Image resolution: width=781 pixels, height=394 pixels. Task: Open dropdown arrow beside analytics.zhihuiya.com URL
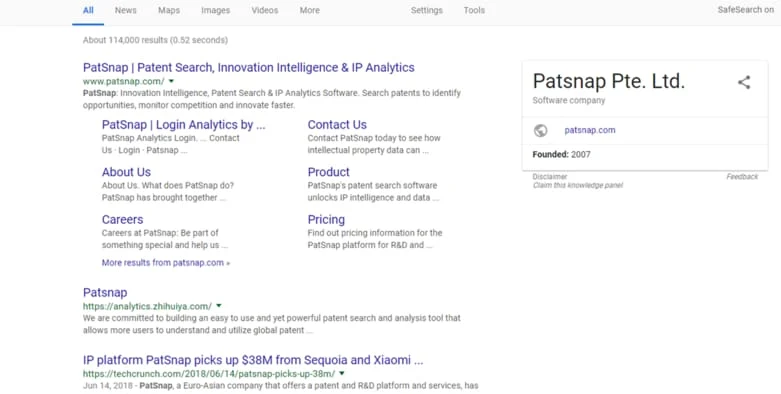[x=219, y=306]
